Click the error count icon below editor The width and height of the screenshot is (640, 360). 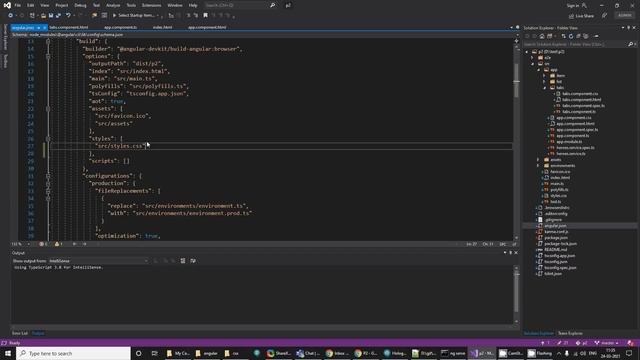click(x=41, y=244)
